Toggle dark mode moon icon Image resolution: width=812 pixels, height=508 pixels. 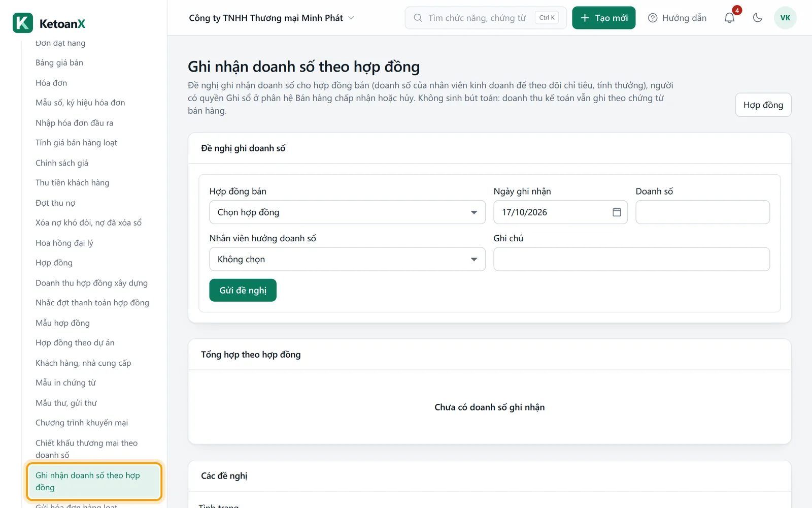(758, 18)
